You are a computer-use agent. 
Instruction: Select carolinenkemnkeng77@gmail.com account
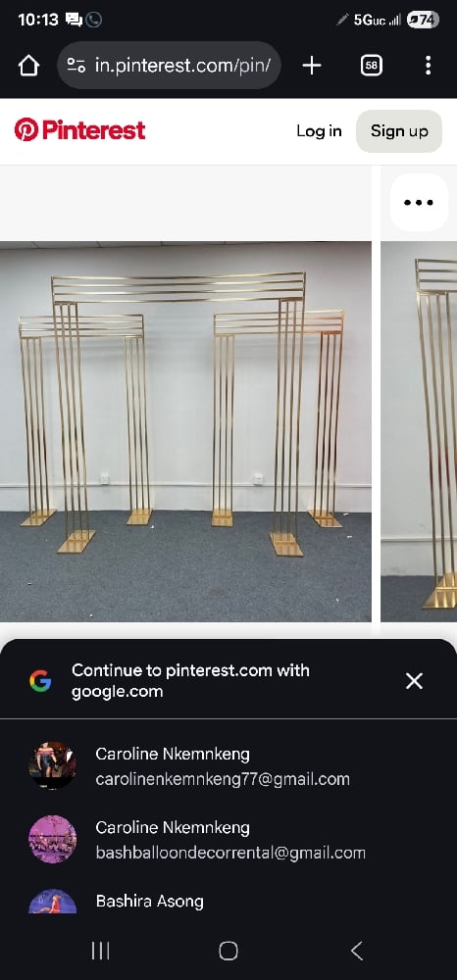(x=228, y=766)
